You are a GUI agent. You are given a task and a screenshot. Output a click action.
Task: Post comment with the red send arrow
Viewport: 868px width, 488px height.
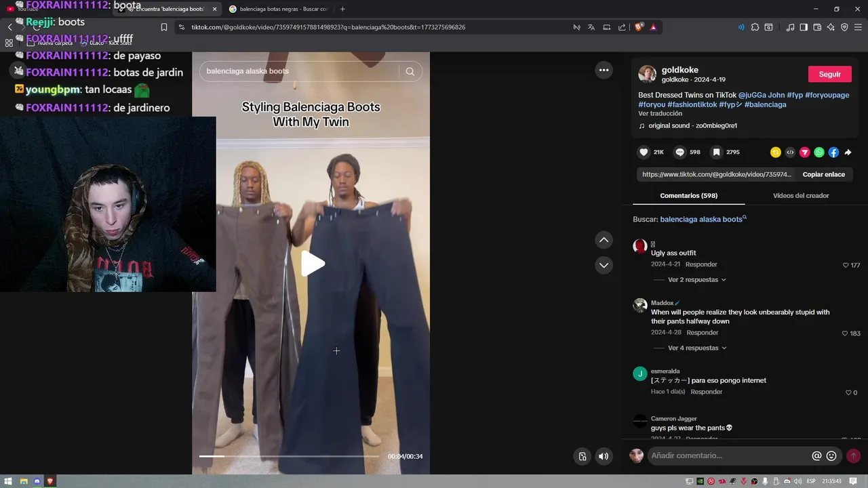pos(854,456)
